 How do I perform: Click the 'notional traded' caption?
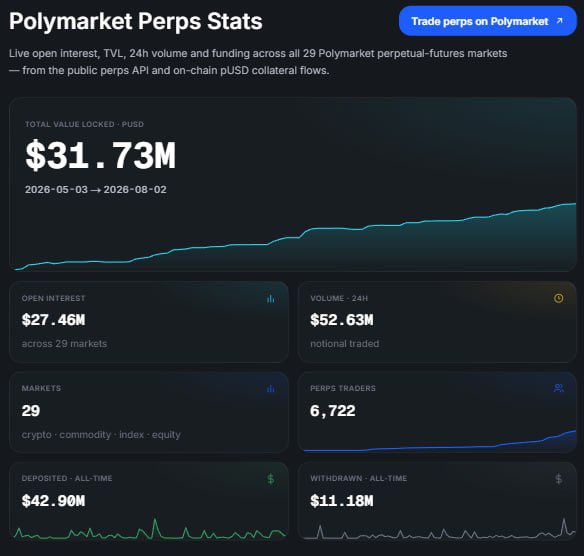click(345, 343)
